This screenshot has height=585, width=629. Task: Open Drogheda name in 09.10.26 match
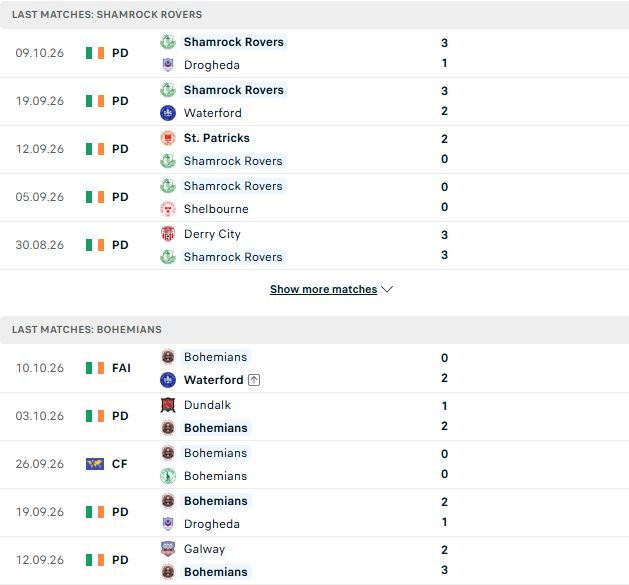click(212, 65)
